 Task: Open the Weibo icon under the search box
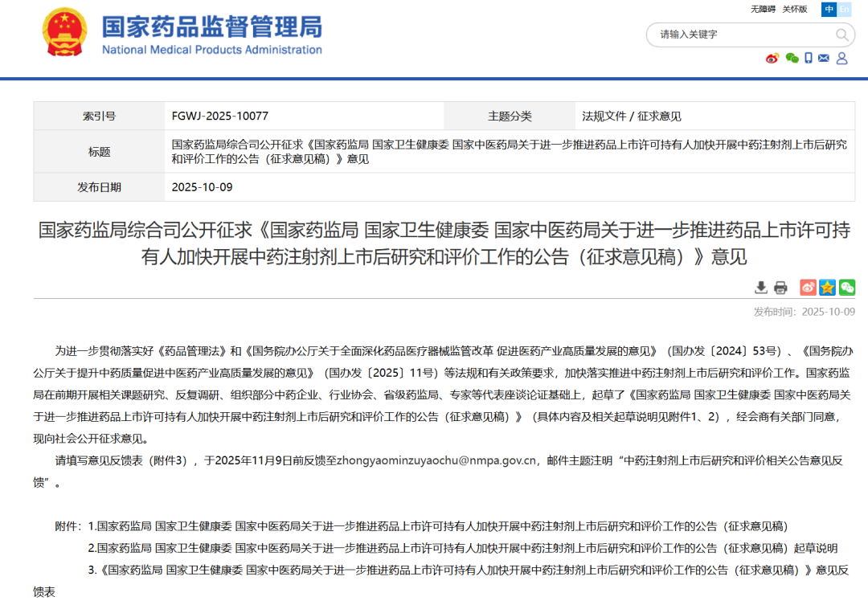tap(772, 58)
